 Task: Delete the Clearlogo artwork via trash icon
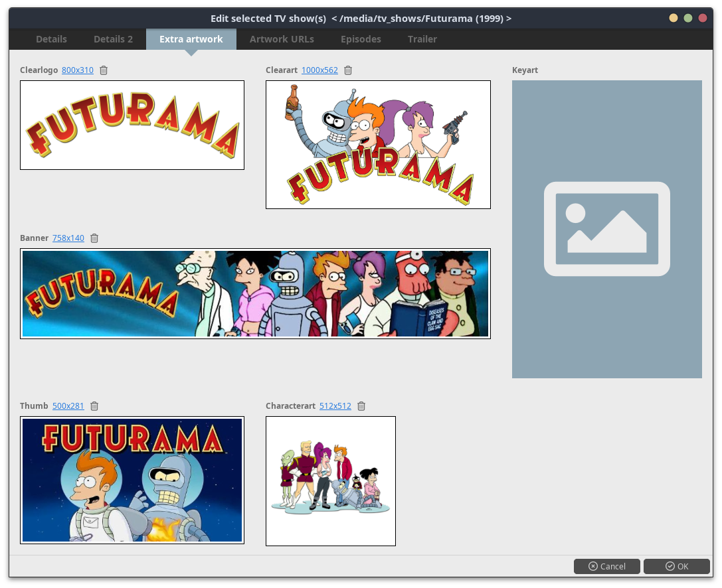(104, 70)
